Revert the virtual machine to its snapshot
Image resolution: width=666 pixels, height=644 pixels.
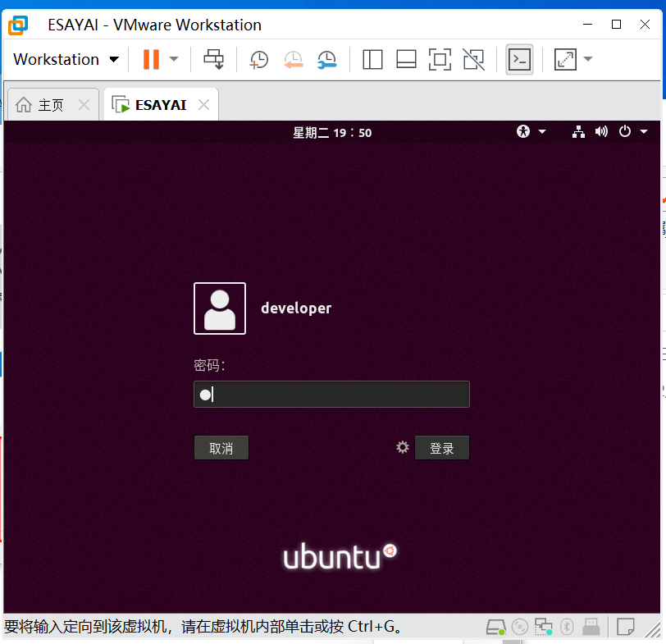(293, 59)
